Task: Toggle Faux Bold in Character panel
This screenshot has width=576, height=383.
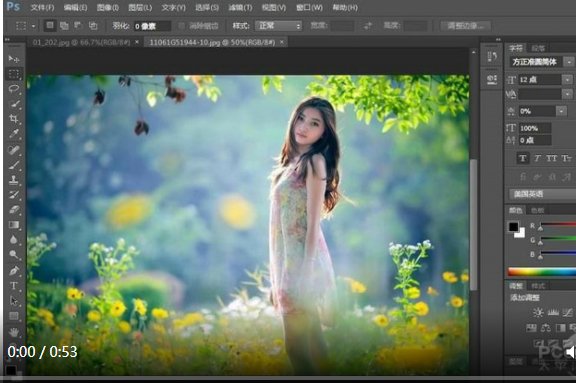Action: point(523,158)
